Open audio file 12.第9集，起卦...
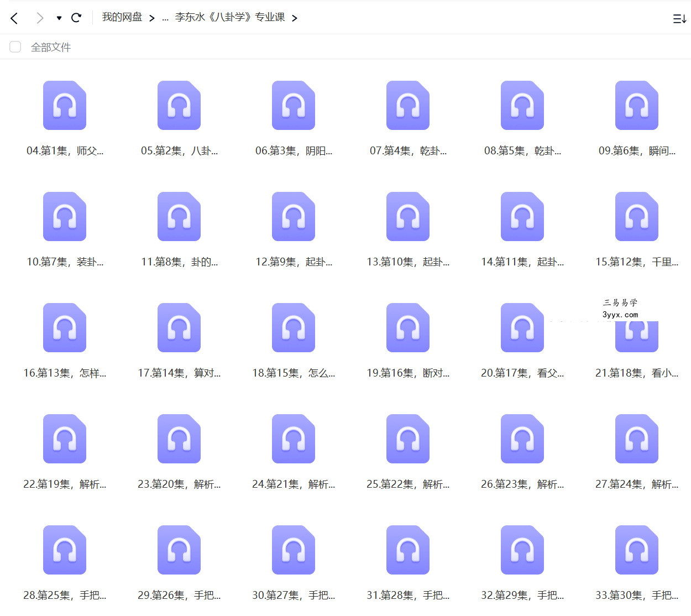The height and width of the screenshot is (616, 691). point(294,217)
